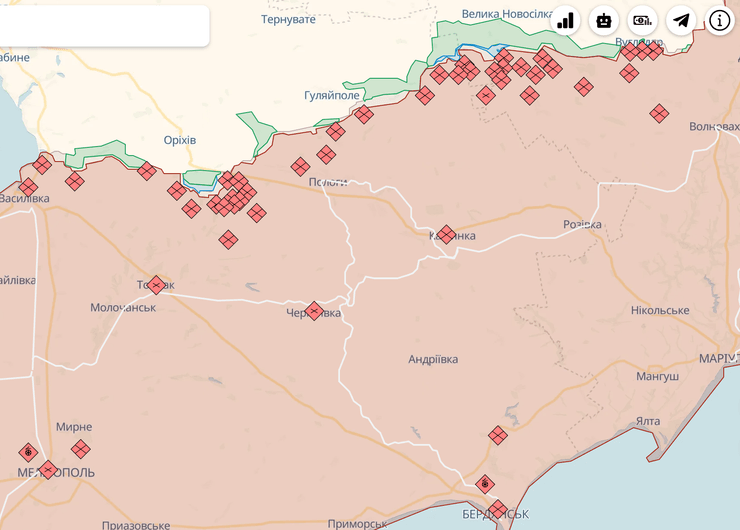Open the Telegram paper plane icon
740x530 pixels.
tap(681, 20)
